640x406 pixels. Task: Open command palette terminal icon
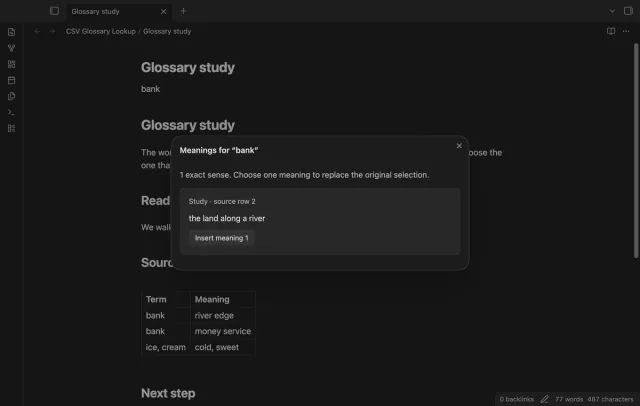(x=11, y=112)
